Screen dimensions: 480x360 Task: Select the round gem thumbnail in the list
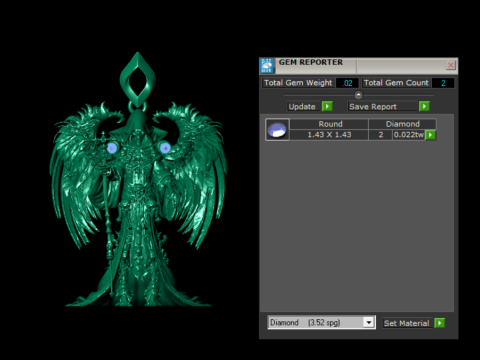[277, 129]
